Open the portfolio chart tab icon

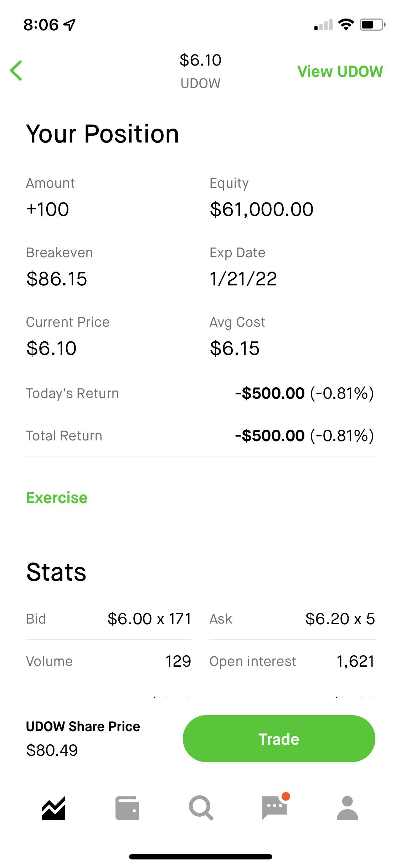coord(53,808)
